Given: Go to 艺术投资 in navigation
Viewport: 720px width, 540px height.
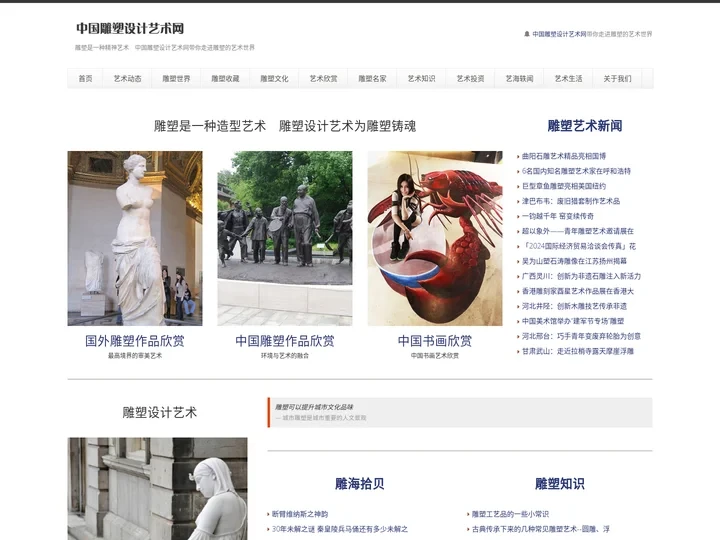Looking at the screenshot, I should click(x=470, y=79).
